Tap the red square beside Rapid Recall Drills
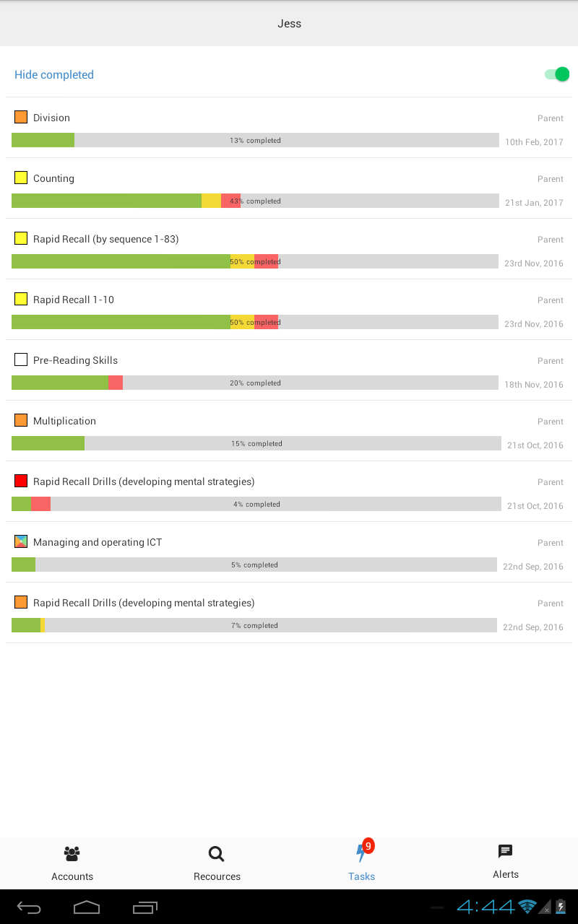Screen dimensions: 578x924 21,481
